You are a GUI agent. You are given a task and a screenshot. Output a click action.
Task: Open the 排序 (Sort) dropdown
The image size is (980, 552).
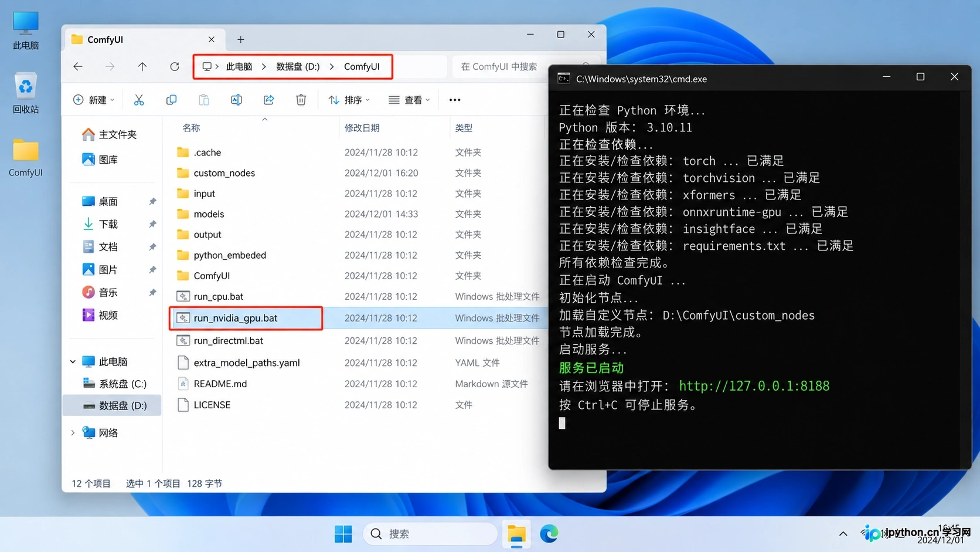pyautogui.click(x=349, y=100)
